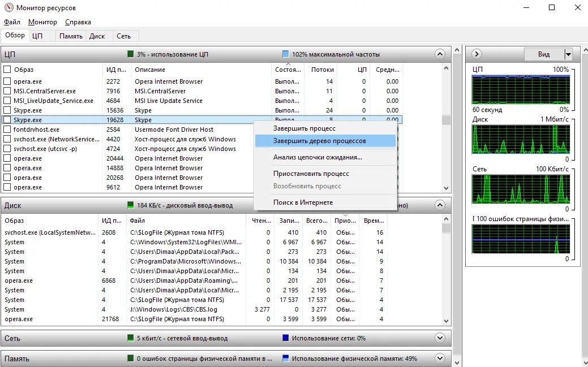Collapse the graphs panel with the arrow button

pos(476,54)
